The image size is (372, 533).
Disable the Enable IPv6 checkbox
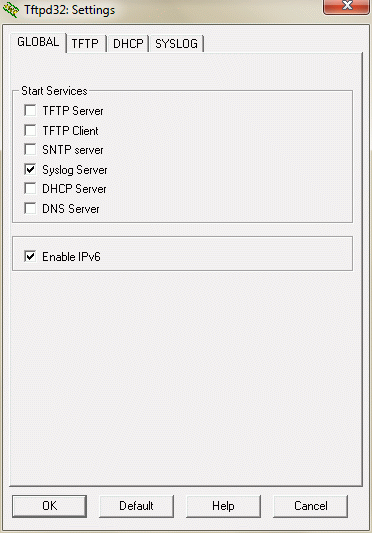(30, 256)
